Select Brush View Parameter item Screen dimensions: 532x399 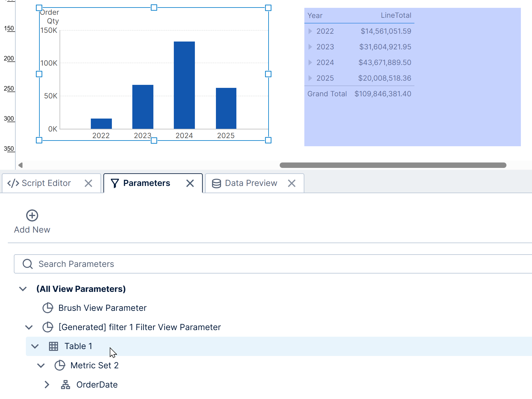(102, 308)
